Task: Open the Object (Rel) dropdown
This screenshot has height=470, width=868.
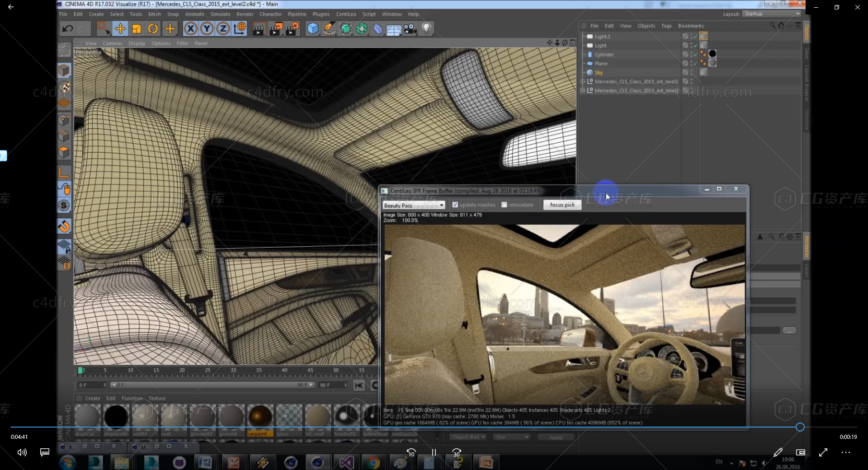Action: [x=468, y=437]
